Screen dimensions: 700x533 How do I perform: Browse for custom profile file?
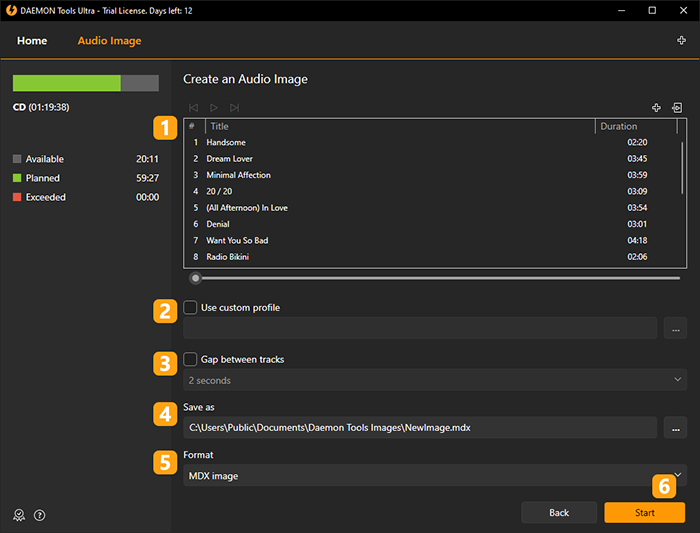[675, 328]
